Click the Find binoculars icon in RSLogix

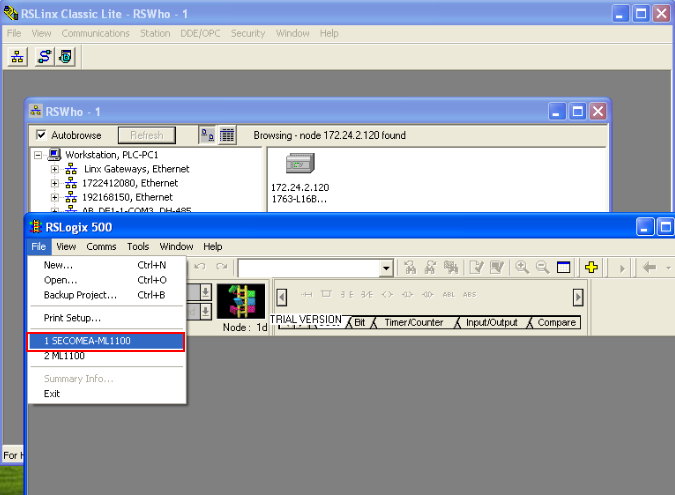pos(410,267)
